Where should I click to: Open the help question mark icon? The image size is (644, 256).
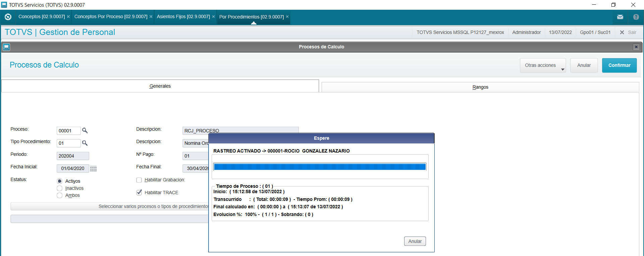[636, 17]
